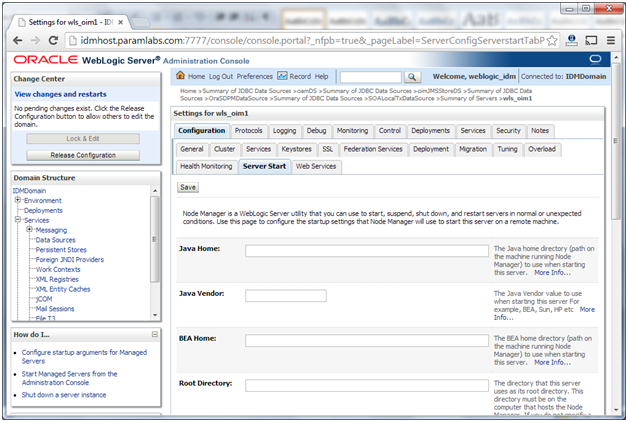Click Summary of Servers breadcrumb
The image size is (628, 422).
pos(469,98)
